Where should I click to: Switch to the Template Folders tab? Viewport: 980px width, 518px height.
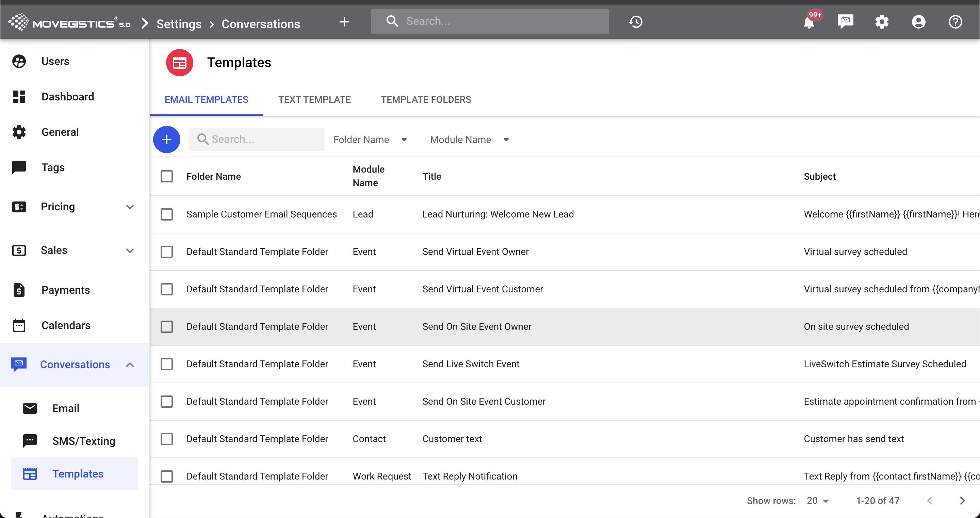click(425, 99)
